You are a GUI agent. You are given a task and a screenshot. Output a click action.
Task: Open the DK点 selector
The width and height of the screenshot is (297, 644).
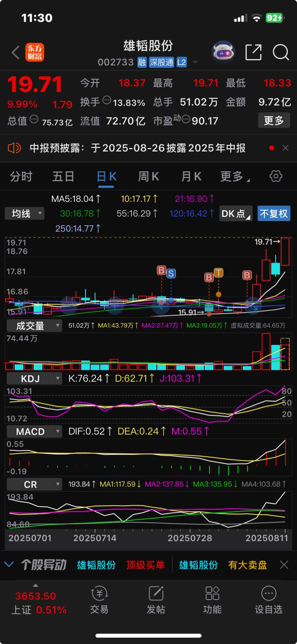[236, 214]
